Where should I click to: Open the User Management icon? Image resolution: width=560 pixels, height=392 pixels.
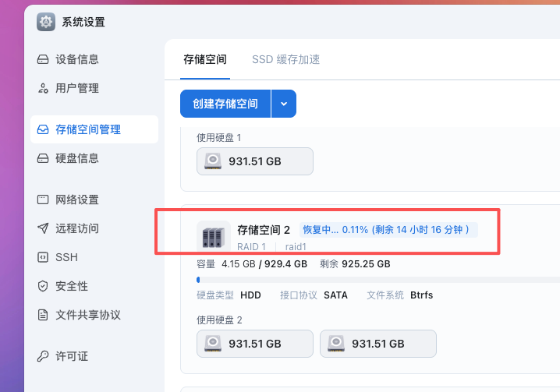(43, 88)
